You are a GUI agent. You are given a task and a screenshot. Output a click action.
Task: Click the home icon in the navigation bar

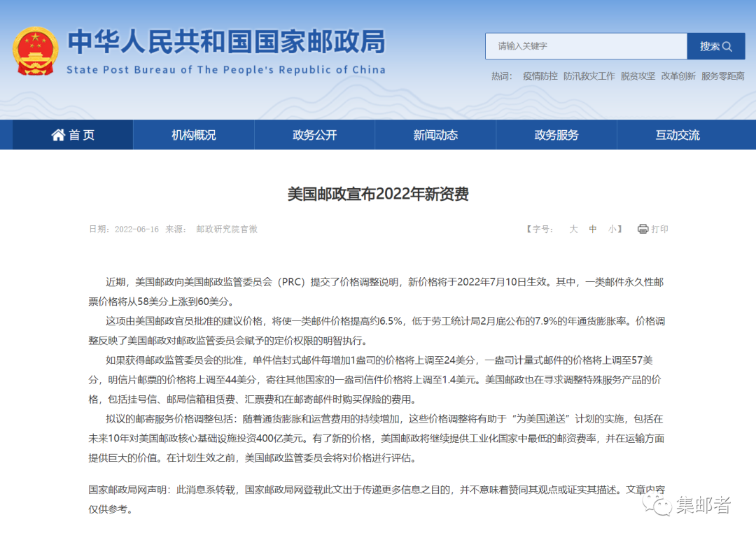tap(58, 135)
